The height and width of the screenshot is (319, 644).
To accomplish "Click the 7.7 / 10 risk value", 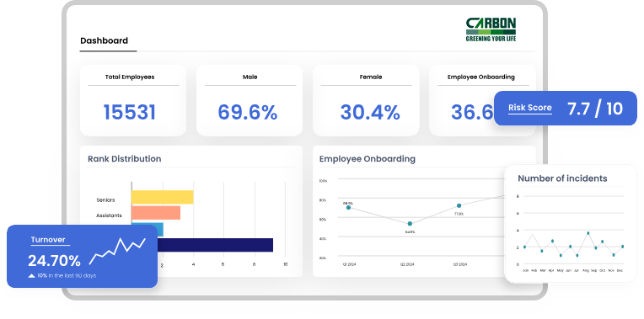I will 595,109.
